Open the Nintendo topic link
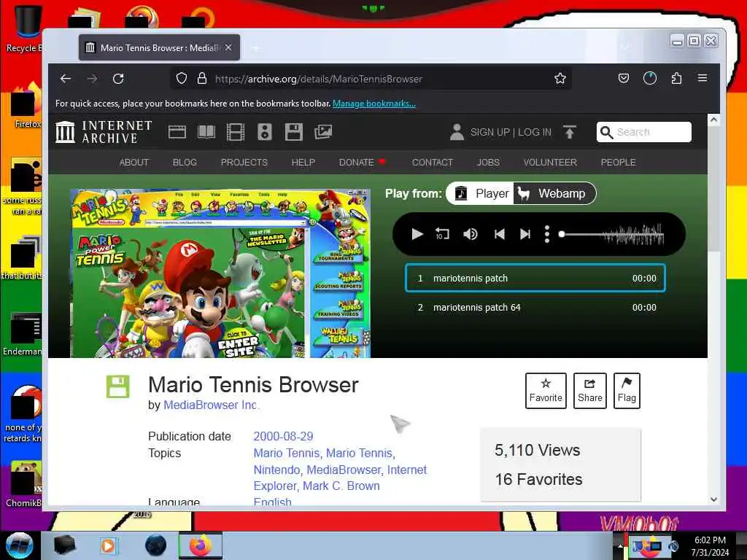 [x=276, y=470]
